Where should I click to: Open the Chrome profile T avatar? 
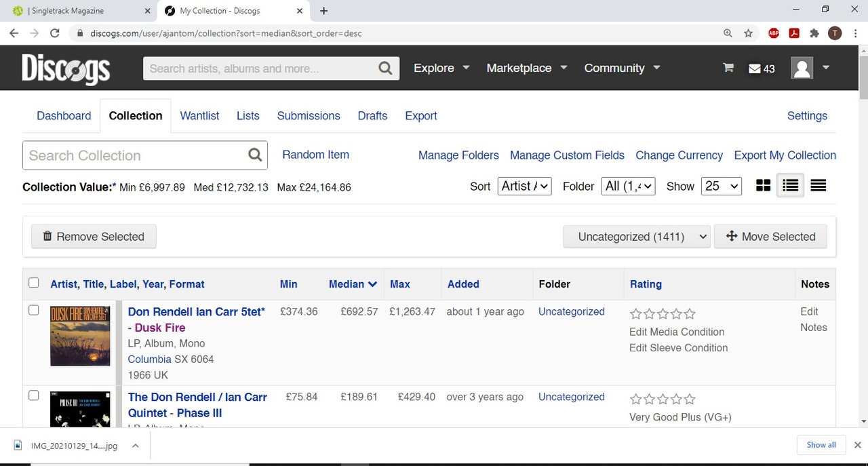click(835, 33)
